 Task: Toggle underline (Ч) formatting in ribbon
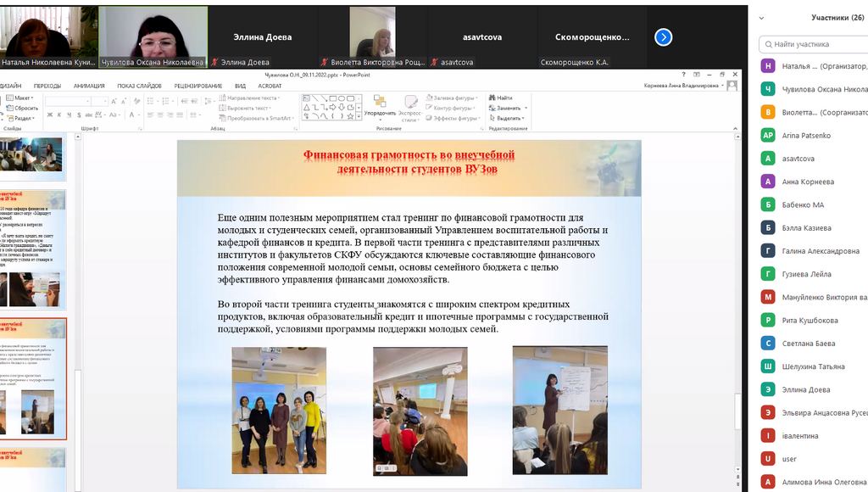click(x=69, y=115)
